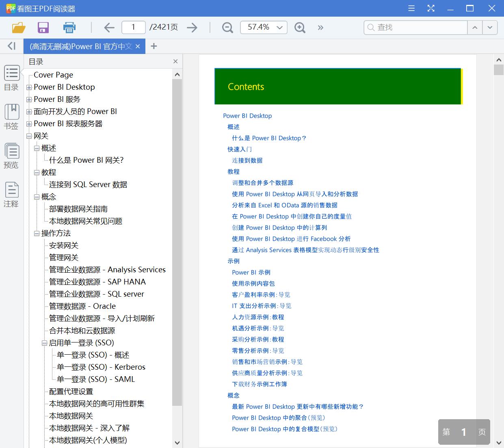This screenshot has height=448, width=504.
Task: Click the 查找 search field
Action: tap(415, 27)
